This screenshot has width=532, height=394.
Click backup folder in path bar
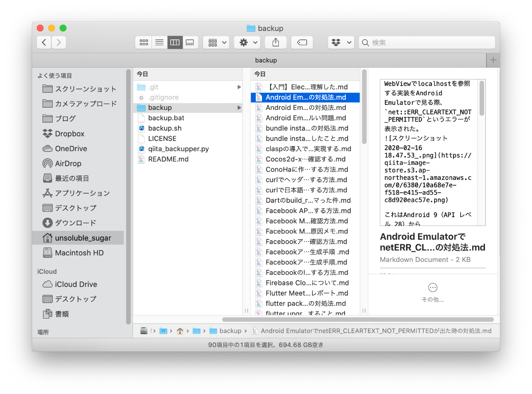tap(225, 331)
